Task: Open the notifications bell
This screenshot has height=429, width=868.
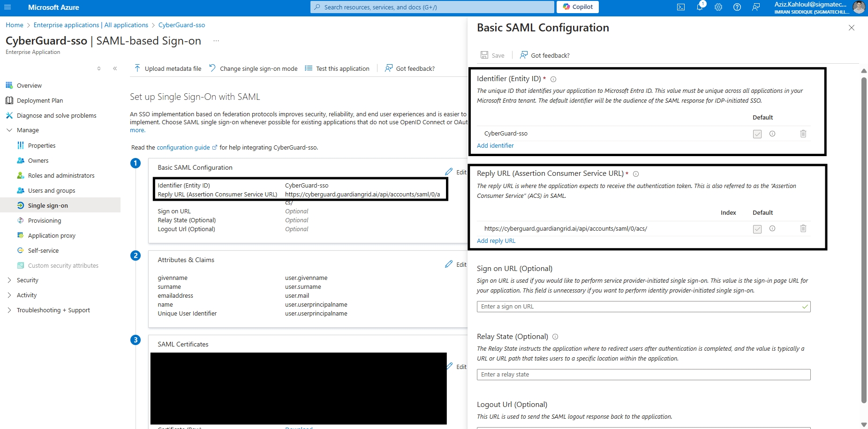Action: pos(700,7)
